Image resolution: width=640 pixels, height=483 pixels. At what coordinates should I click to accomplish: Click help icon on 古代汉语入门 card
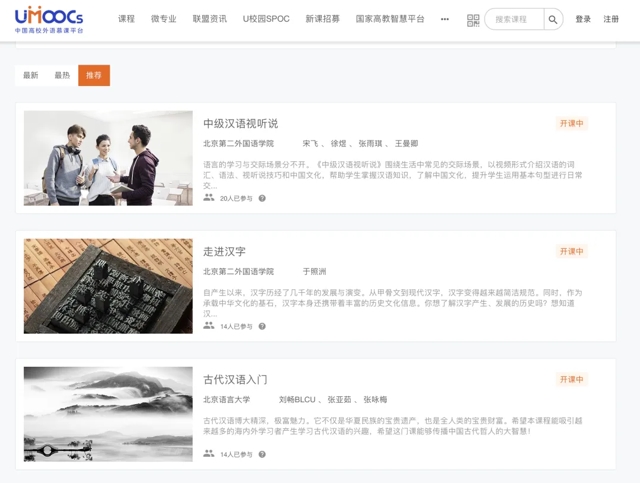262,454
